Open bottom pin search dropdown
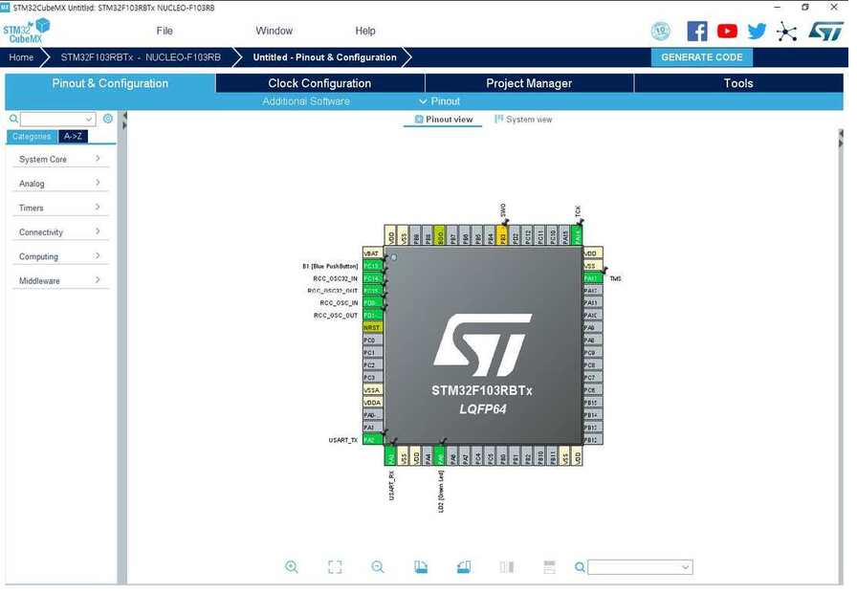 pos(686,567)
